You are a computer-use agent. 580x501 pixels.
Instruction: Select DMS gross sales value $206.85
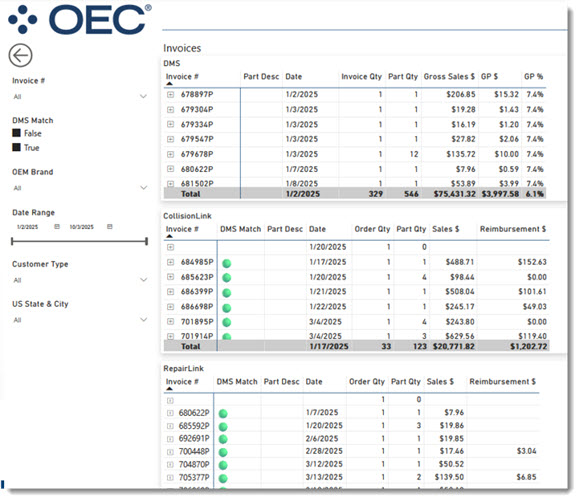click(x=461, y=94)
